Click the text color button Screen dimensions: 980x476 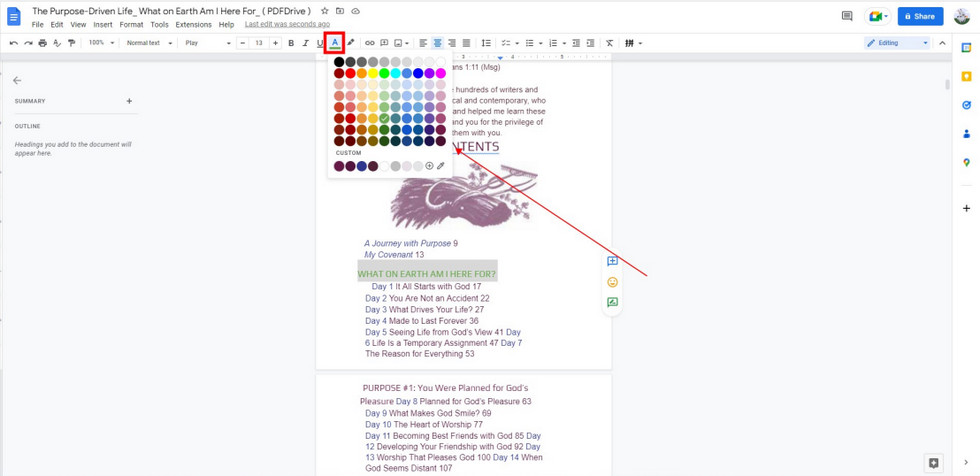click(334, 43)
